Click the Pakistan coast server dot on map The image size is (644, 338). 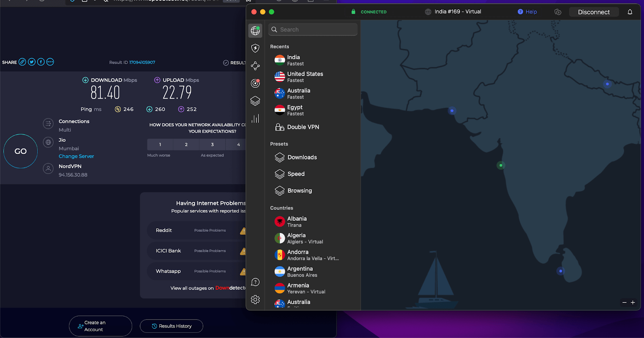pos(452,110)
